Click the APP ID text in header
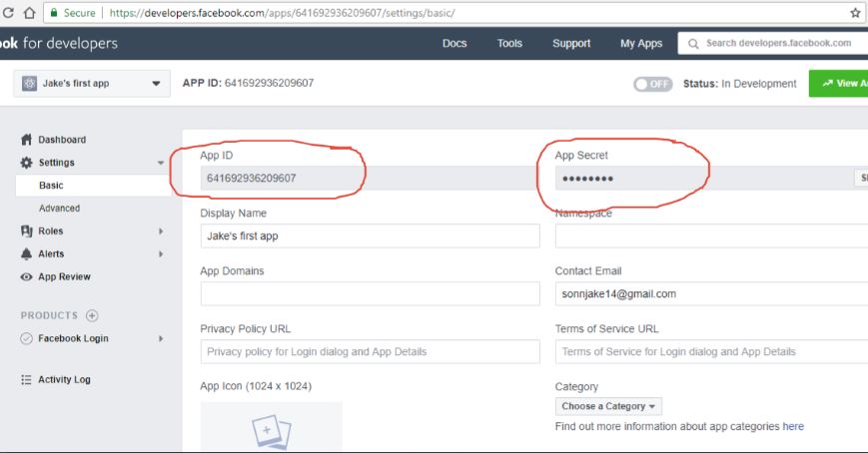Screen dimensions: 868x453 click(x=248, y=83)
